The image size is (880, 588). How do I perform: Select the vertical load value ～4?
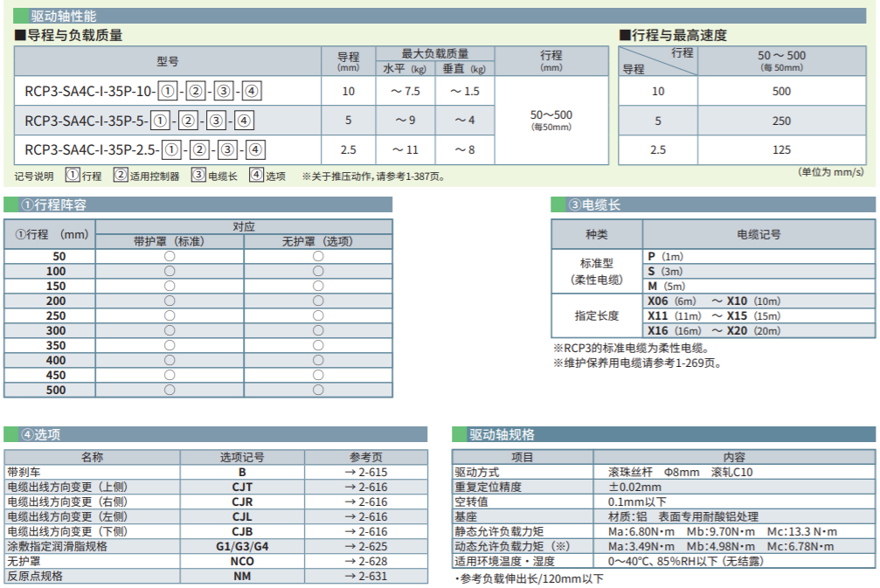pos(465,120)
